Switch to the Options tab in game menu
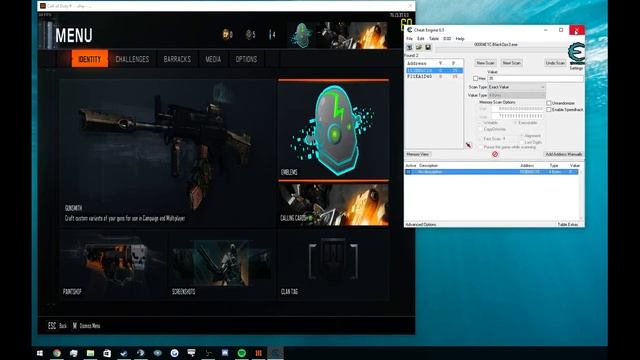640x360 pixels. [247, 59]
